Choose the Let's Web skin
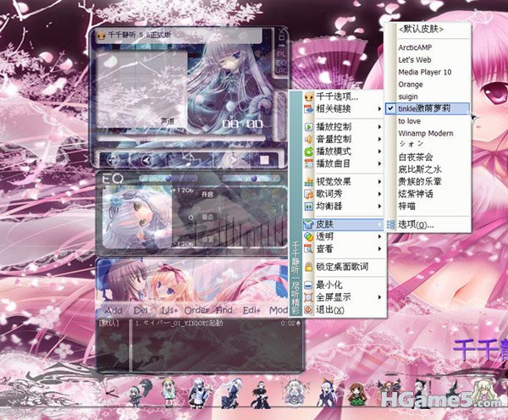This screenshot has width=508, height=420. click(415, 59)
